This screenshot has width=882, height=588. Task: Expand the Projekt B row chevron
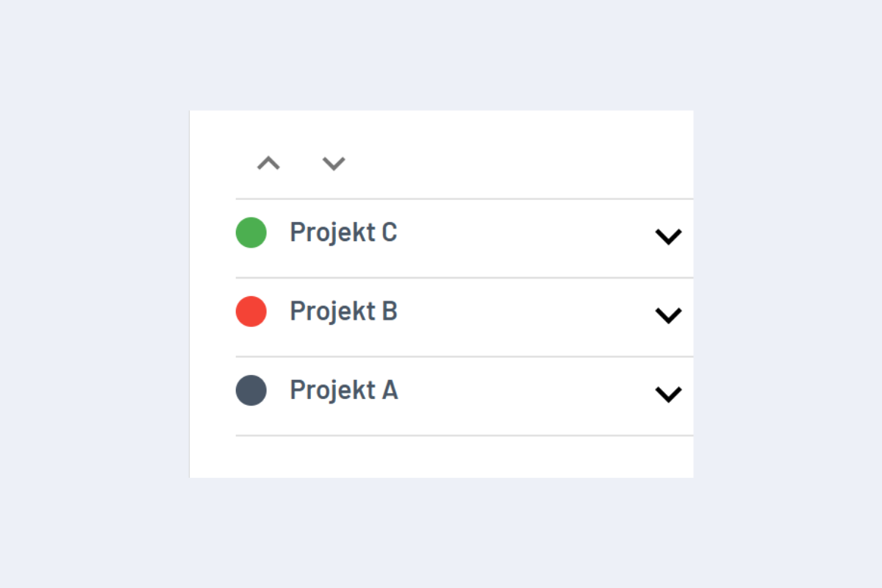pyautogui.click(x=668, y=315)
